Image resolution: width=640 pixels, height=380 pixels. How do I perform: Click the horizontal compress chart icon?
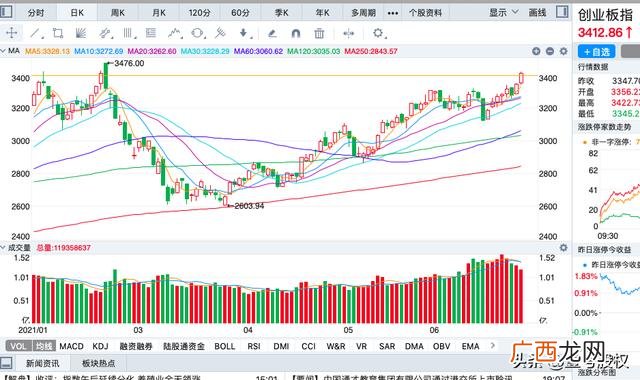pos(349,33)
